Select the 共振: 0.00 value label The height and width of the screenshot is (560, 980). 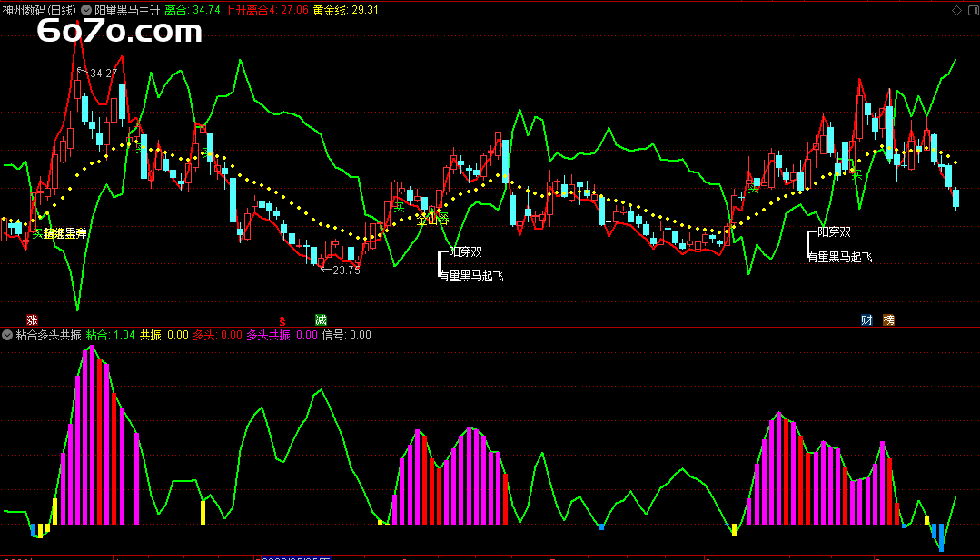(x=164, y=335)
